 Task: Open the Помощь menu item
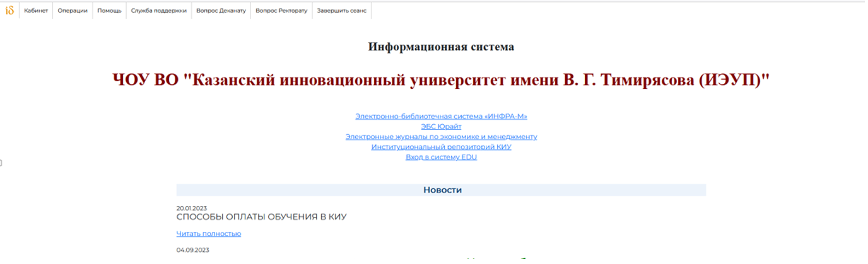pyautogui.click(x=109, y=11)
